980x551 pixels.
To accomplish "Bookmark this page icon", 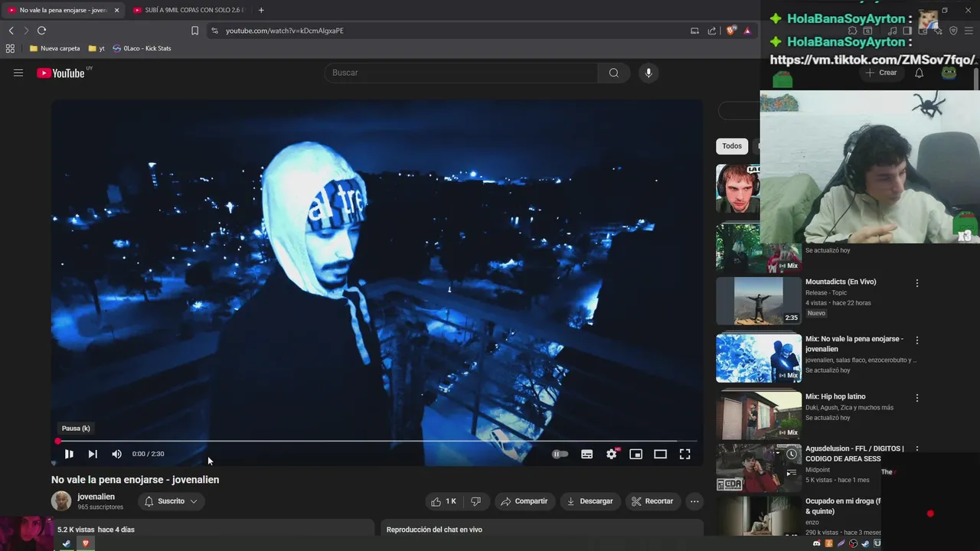I will coord(194,31).
